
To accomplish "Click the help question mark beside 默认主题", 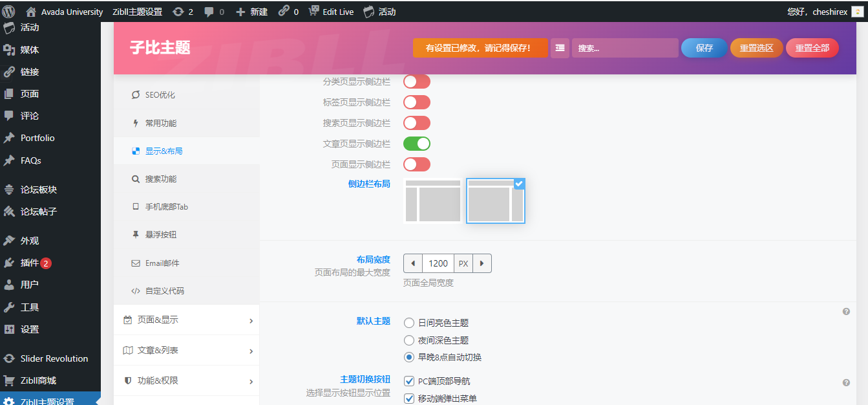I will pyautogui.click(x=846, y=312).
